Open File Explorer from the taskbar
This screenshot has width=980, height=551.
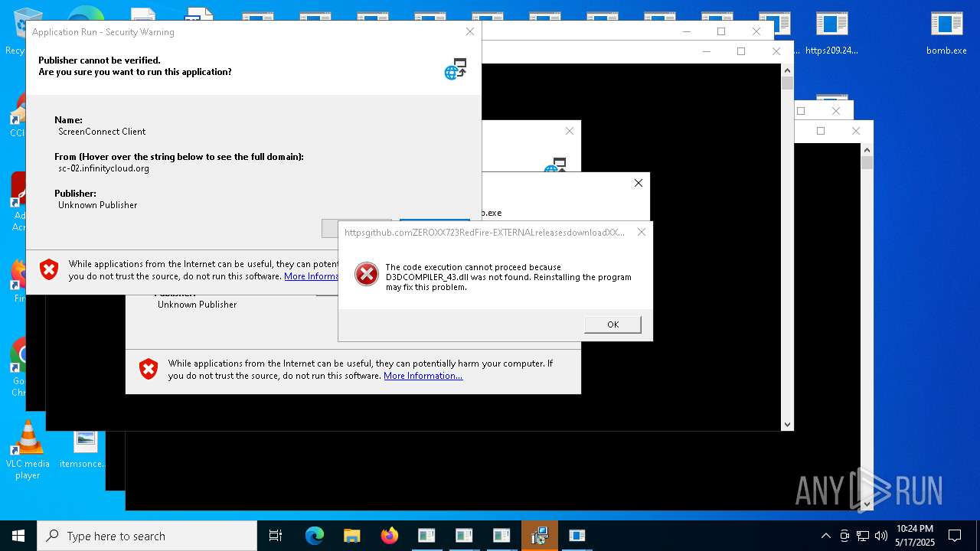click(351, 536)
